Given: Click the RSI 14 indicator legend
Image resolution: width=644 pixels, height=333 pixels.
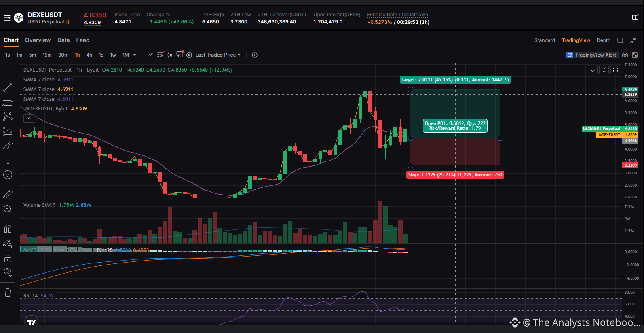Looking at the screenshot, I should (x=38, y=296).
